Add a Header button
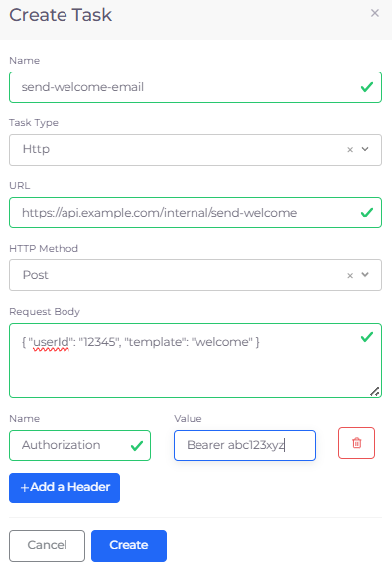The width and height of the screenshot is (392, 580). coord(65,488)
